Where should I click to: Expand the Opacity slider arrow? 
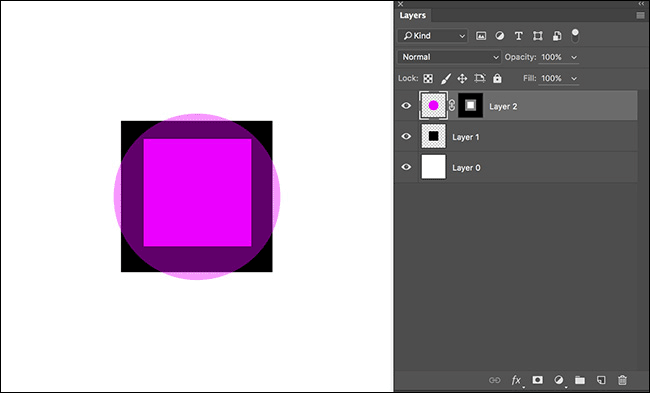pyautogui.click(x=574, y=57)
